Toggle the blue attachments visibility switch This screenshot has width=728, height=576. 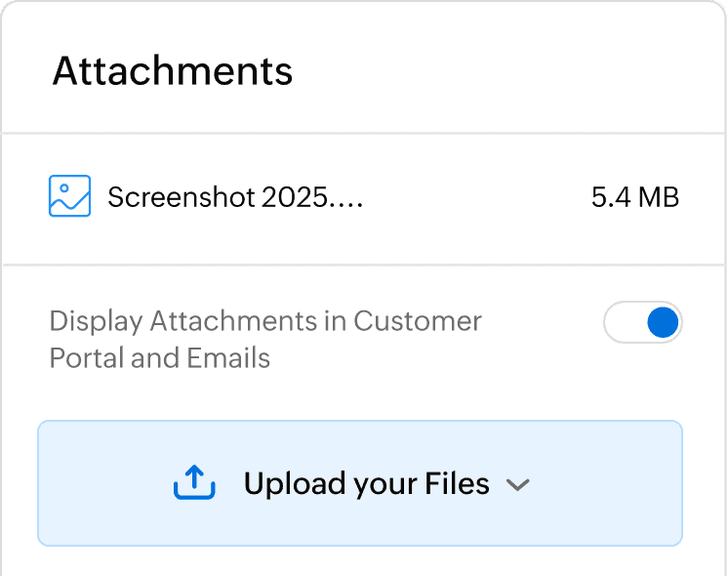coord(642,323)
